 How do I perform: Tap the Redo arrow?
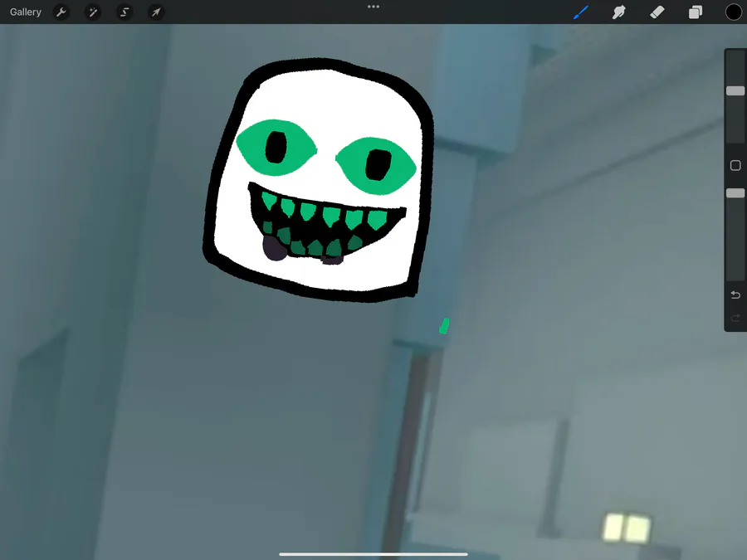click(x=735, y=318)
